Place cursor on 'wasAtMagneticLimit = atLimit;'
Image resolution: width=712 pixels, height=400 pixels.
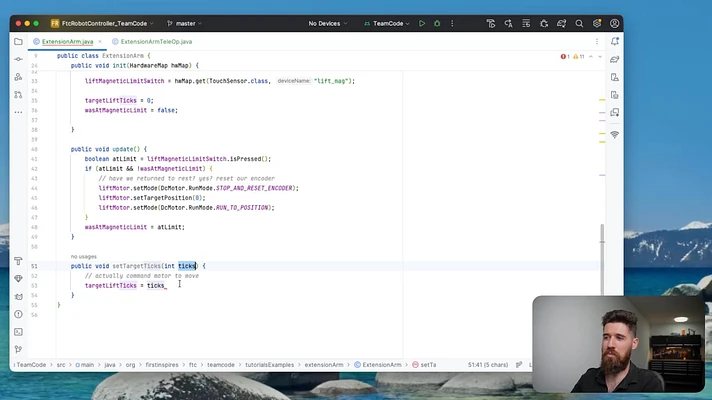tap(134, 227)
